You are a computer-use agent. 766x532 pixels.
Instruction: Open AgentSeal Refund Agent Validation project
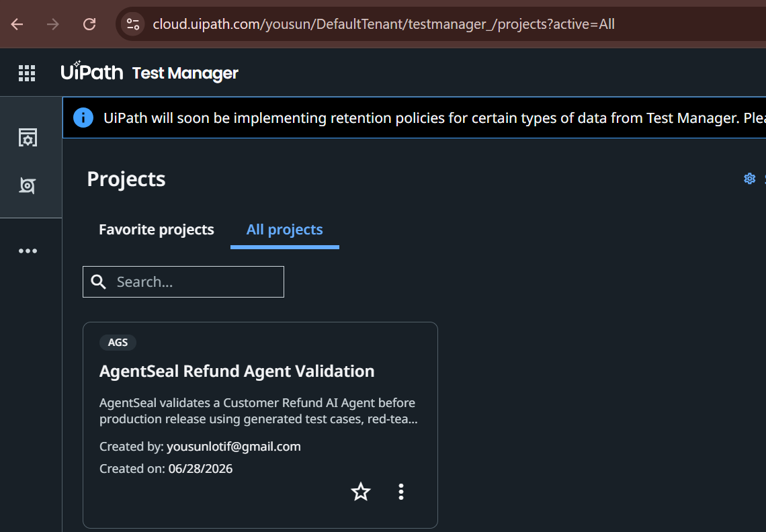click(x=237, y=371)
